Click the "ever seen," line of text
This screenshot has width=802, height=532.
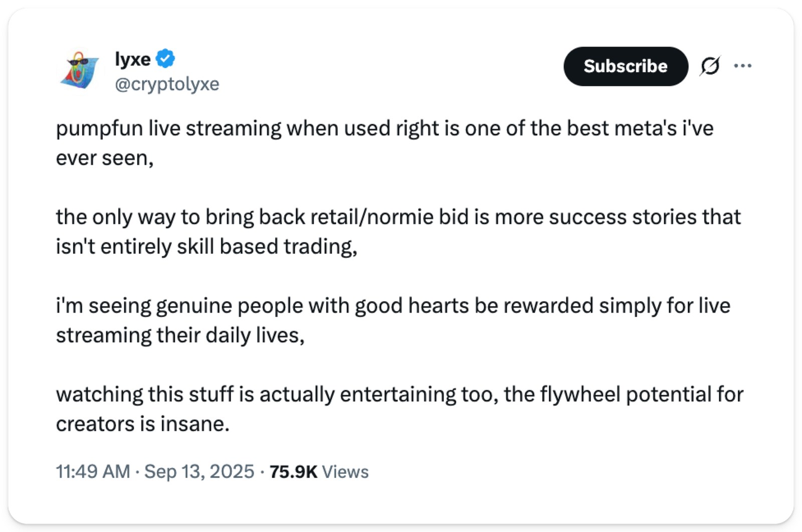[104, 158]
